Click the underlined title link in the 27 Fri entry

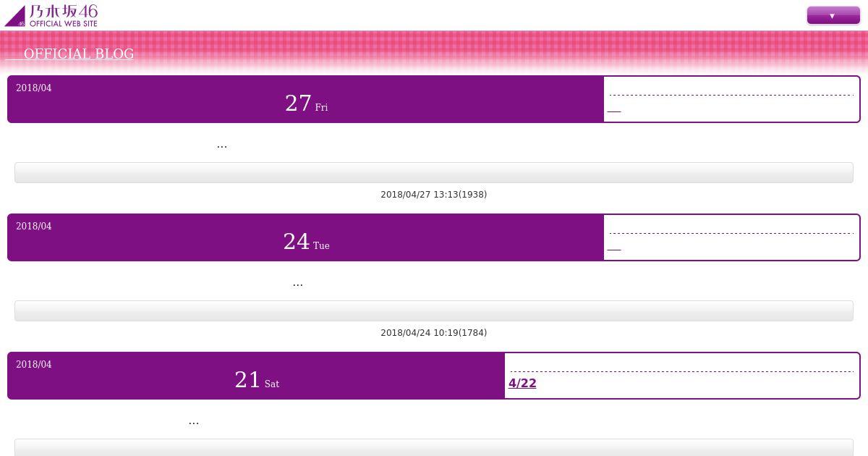613,109
